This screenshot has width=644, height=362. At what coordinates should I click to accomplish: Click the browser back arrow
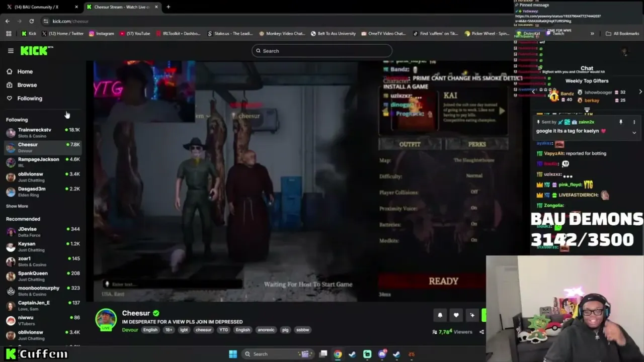pos(7,21)
